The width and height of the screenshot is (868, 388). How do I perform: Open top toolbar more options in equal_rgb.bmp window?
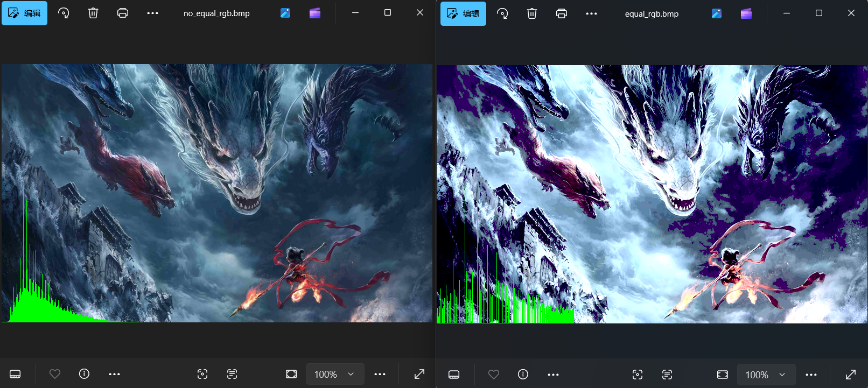591,13
